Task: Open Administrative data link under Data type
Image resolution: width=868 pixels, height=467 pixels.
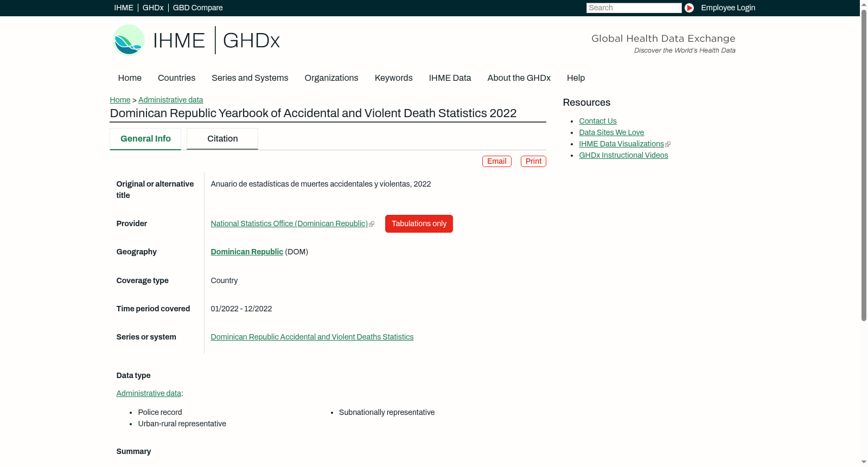Action: tap(149, 393)
